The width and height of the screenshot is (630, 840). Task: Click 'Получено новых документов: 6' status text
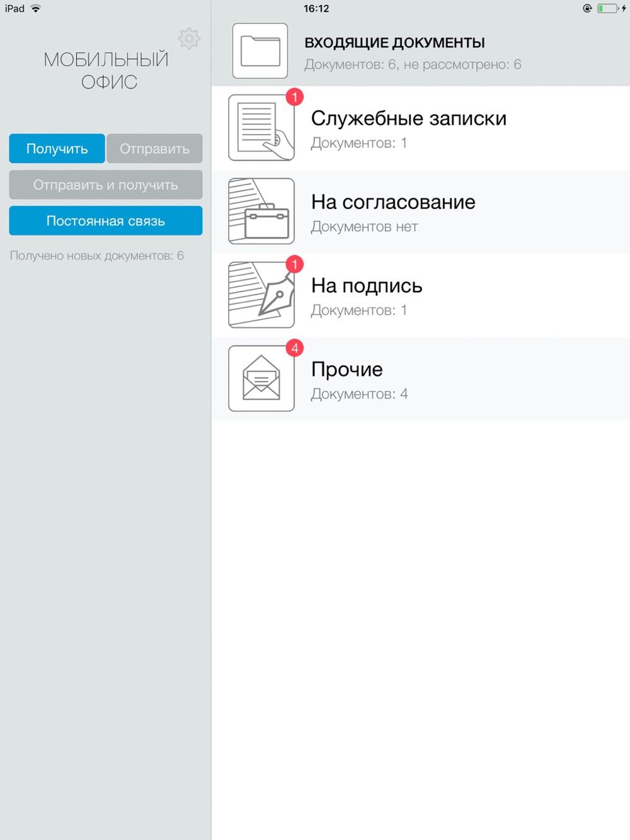pos(97,256)
